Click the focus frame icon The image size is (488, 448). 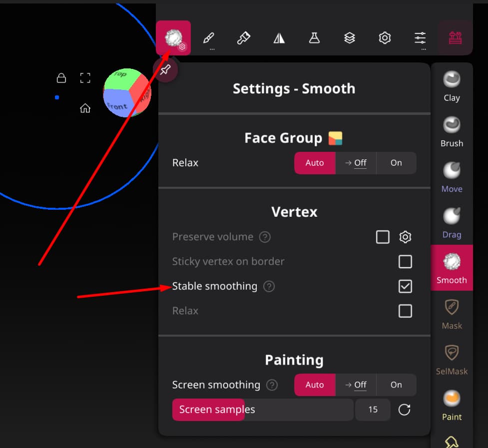pos(85,78)
